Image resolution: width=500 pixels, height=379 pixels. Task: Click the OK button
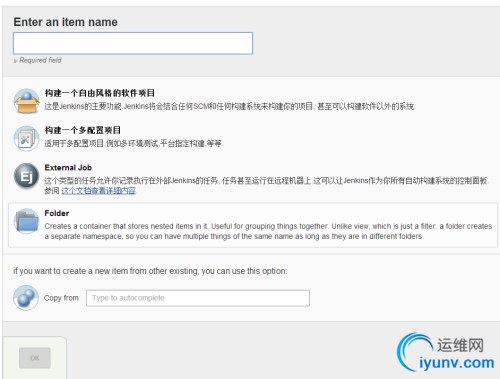pos(35,358)
